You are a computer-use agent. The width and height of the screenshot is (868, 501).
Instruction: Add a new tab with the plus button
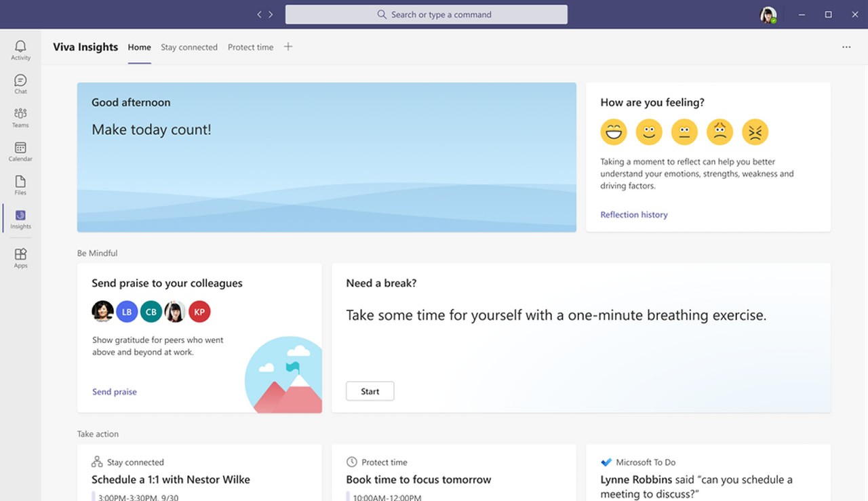(288, 47)
